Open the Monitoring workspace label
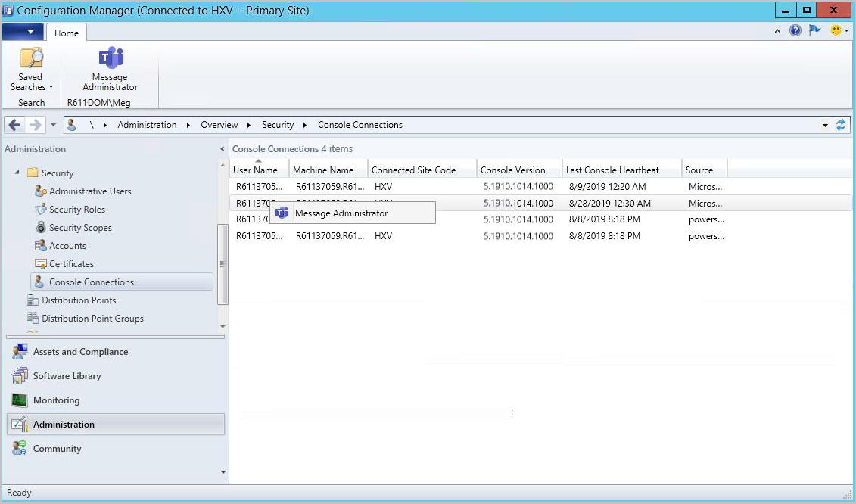The width and height of the screenshot is (856, 504). click(x=56, y=400)
